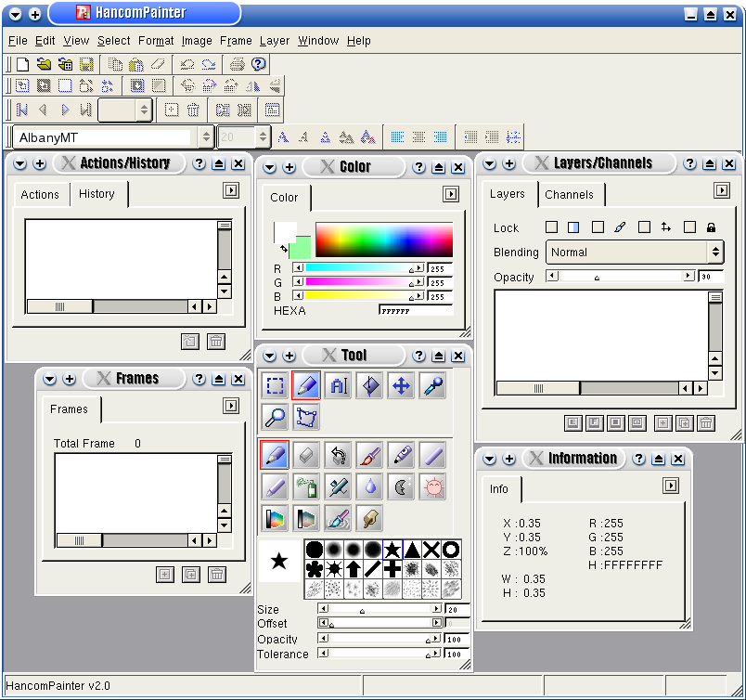Adjust the layer Opacity slider
The image size is (746, 700).
click(621, 276)
